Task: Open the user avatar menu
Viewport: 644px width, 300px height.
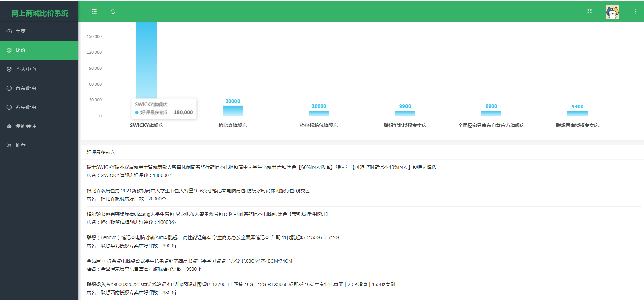Action: [612, 12]
